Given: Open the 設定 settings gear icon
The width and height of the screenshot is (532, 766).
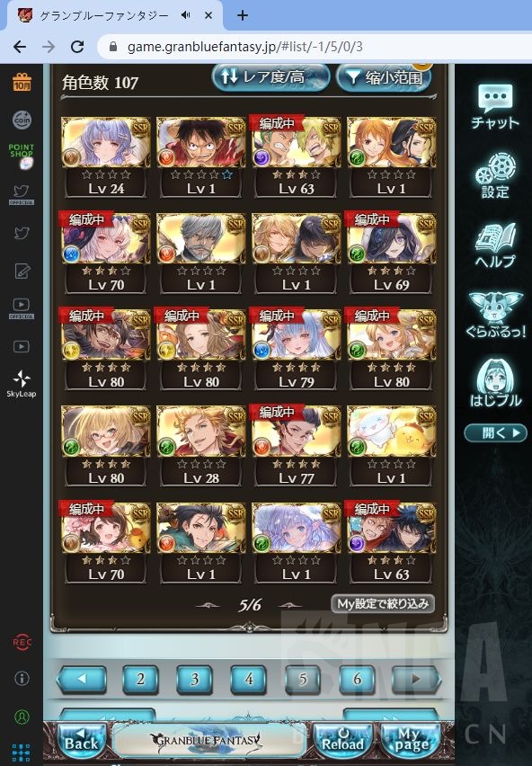Looking at the screenshot, I should (495, 176).
